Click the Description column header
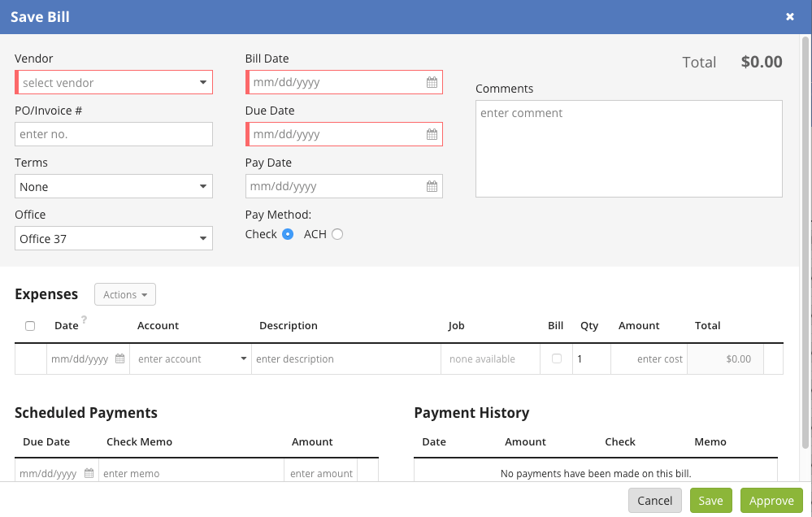The width and height of the screenshot is (812, 517). (289, 326)
